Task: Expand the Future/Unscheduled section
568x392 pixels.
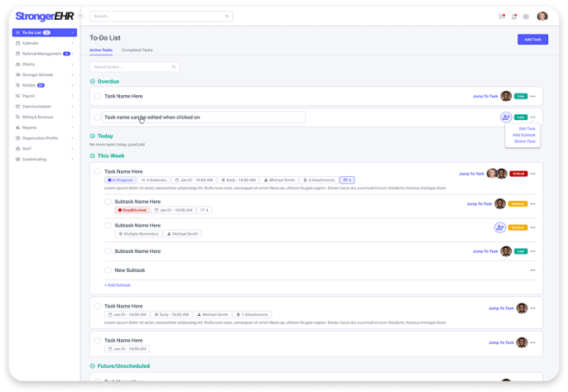Action: click(x=93, y=366)
